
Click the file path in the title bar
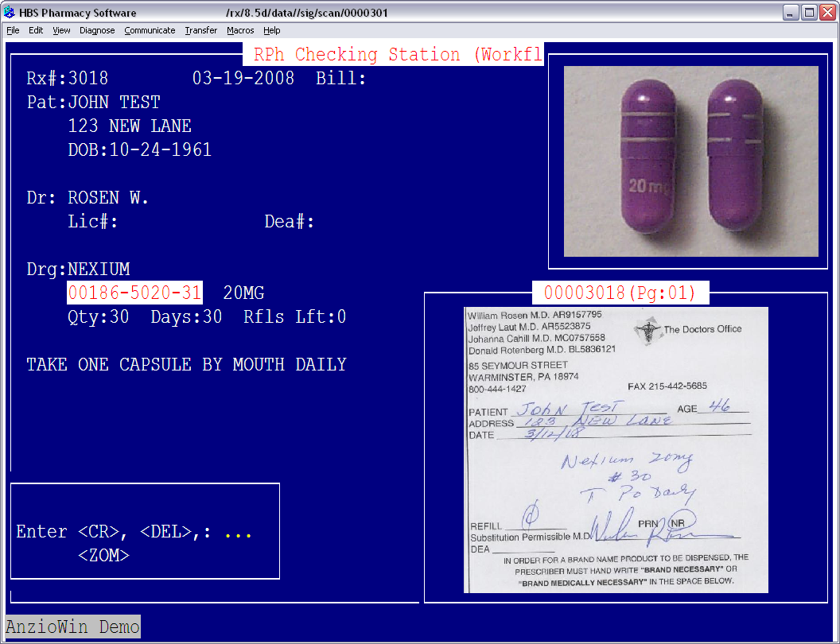[307, 12]
